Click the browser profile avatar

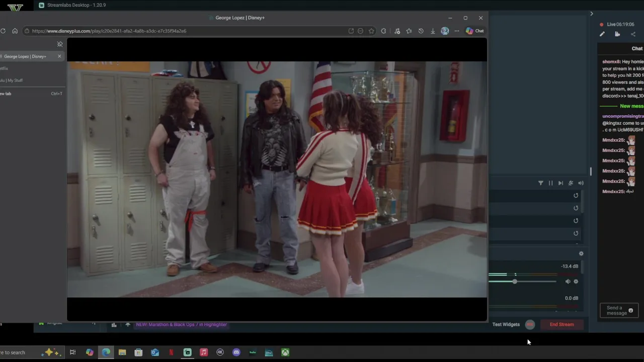point(445,31)
